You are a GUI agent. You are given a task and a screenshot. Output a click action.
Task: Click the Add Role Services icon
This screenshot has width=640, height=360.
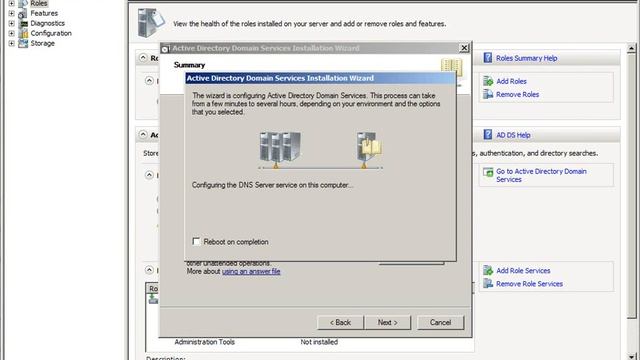click(x=488, y=270)
